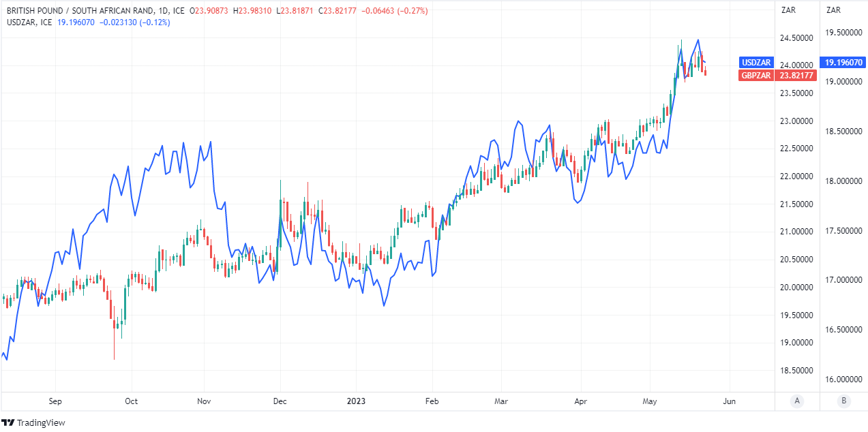Click the 18.50000 level on left scale
The height and width of the screenshot is (432, 868).
coord(797,371)
